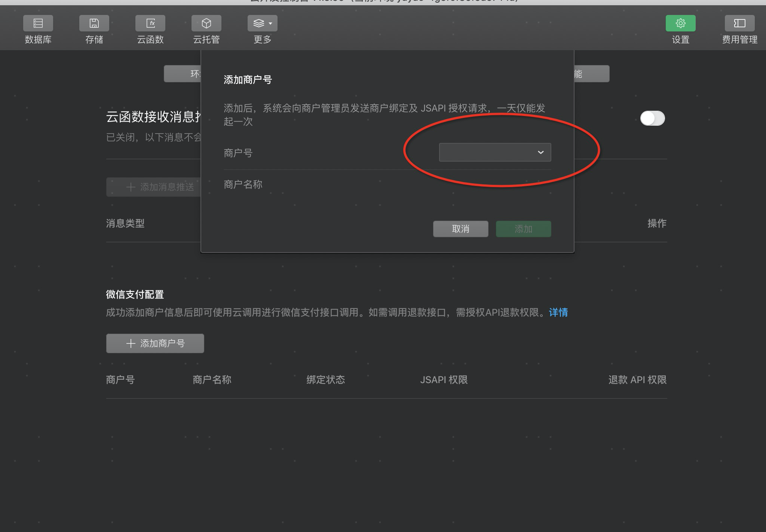Viewport: 766px width, 532px height.
Task: Click the 添加商户号 button
Action: coord(155,343)
